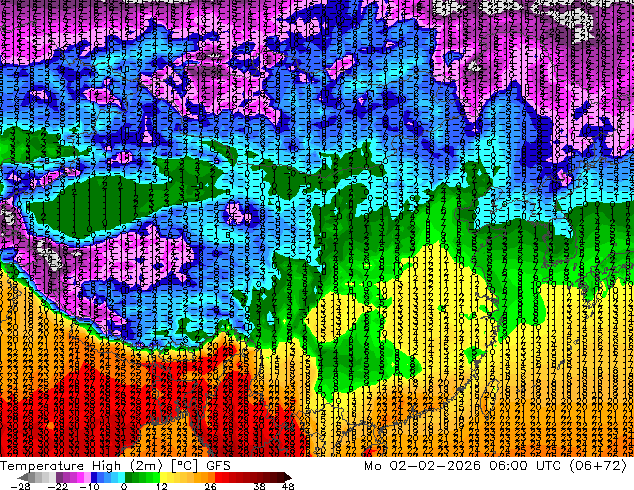The height and width of the screenshot is (490, 634).
Task: Click the "Temperature High (2m) [°C] GFS" title
Action: point(115,466)
